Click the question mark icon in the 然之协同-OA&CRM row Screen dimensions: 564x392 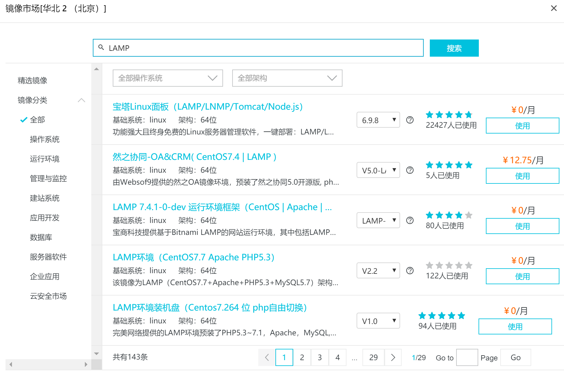point(410,170)
